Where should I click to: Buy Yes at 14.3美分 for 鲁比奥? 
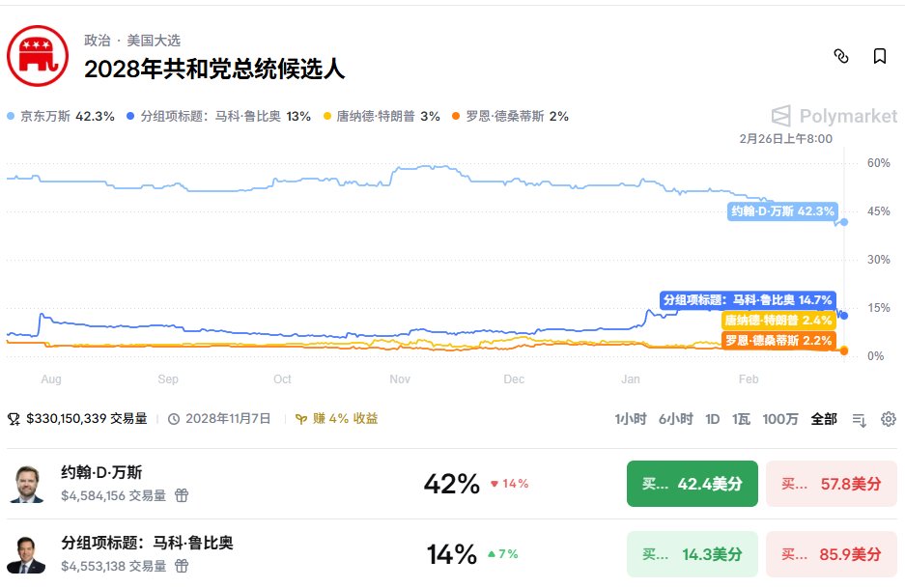point(692,554)
